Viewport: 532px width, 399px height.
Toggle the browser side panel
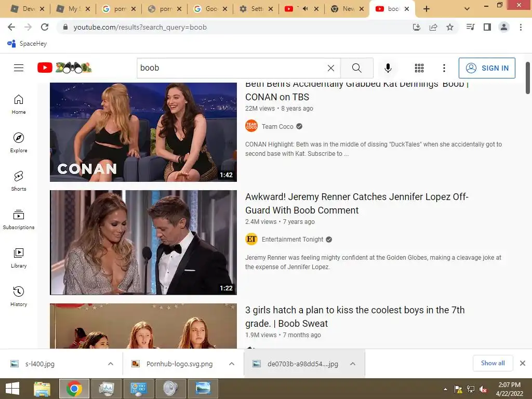click(x=487, y=27)
